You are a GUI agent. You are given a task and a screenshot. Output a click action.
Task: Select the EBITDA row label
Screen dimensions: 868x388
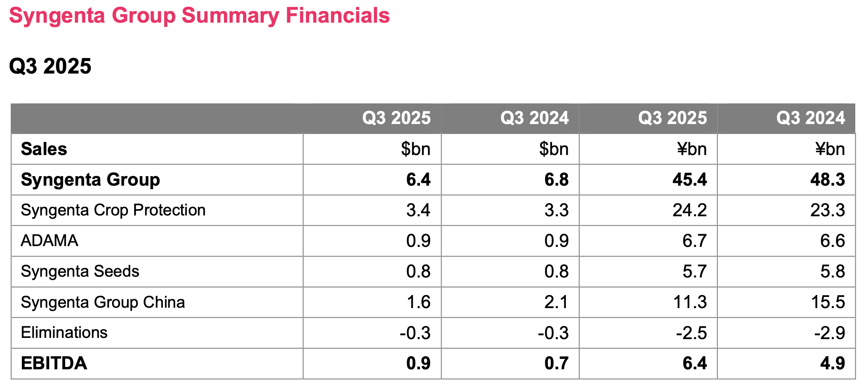point(54,363)
